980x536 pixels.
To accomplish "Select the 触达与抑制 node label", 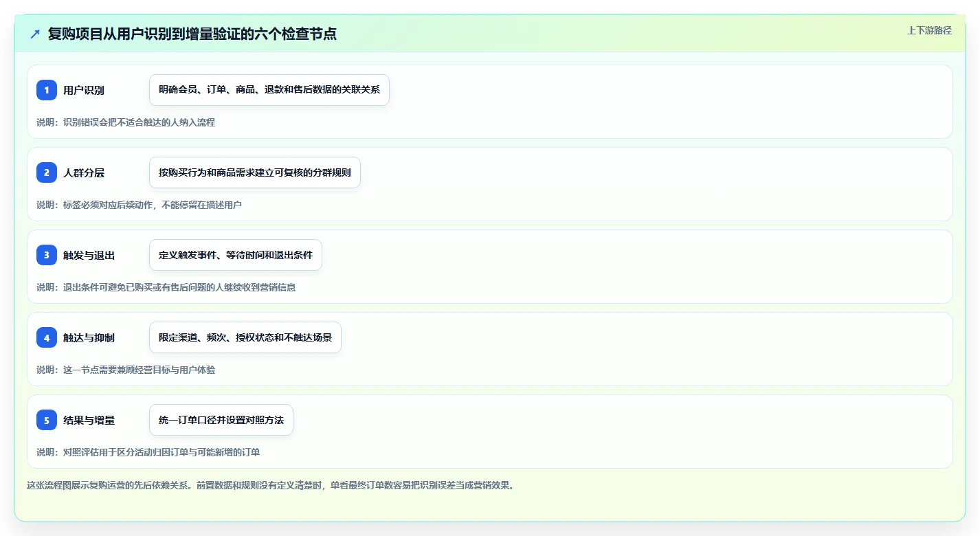I will click(89, 337).
